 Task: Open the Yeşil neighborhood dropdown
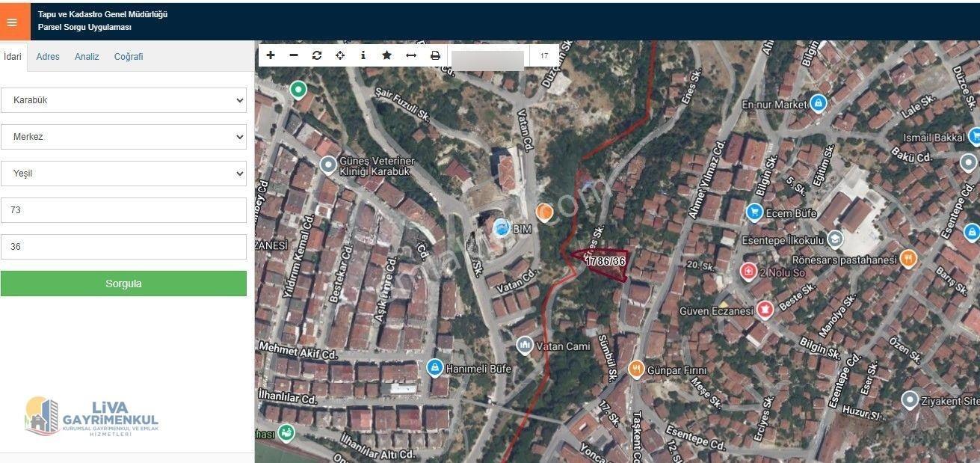click(123, 174)
